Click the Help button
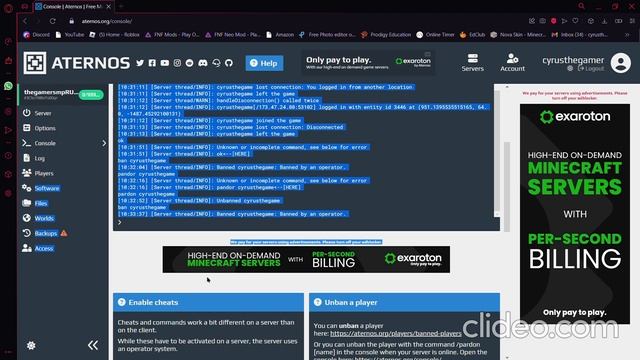 (264, 63)
